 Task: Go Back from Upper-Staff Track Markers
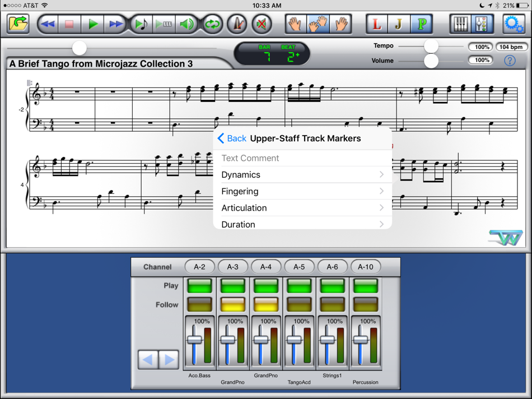(x=232, y=138)
